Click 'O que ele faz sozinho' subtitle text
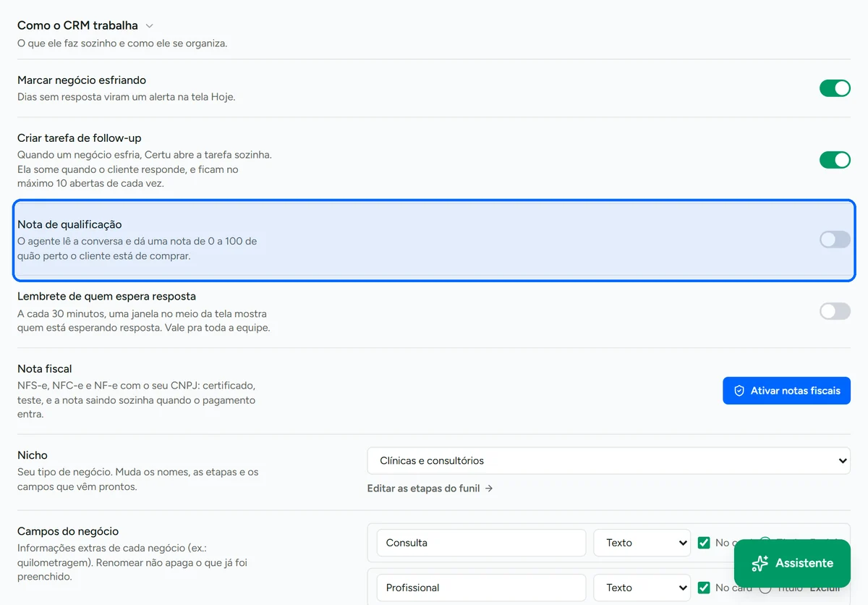 pos(122,43)
